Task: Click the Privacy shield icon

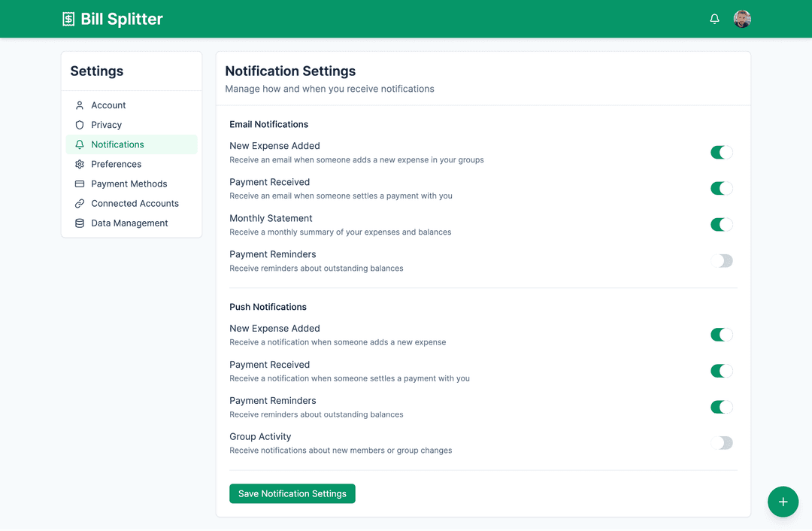Action: [x=79, y=125]
